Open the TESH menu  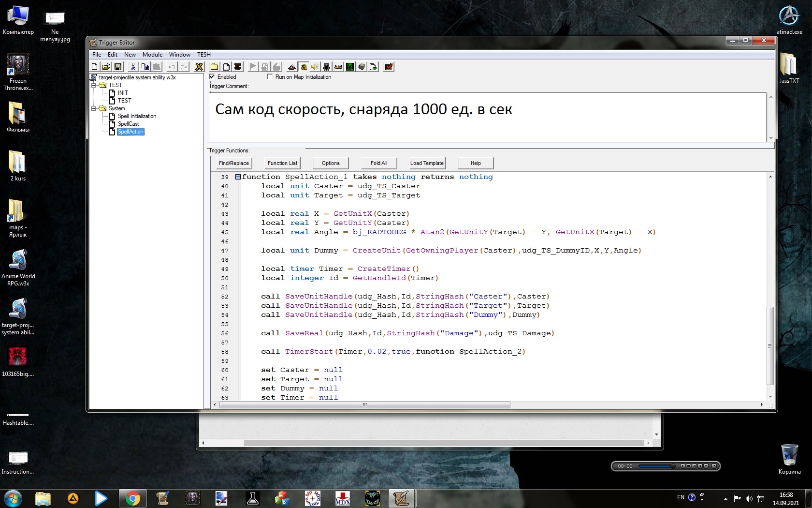click(x=203, y=55)
